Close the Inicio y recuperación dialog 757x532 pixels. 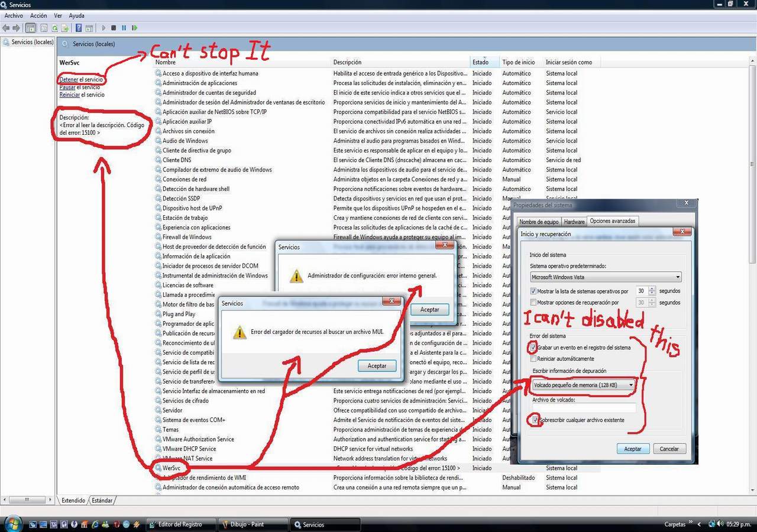pyautogui.click(x=682, y=232)
